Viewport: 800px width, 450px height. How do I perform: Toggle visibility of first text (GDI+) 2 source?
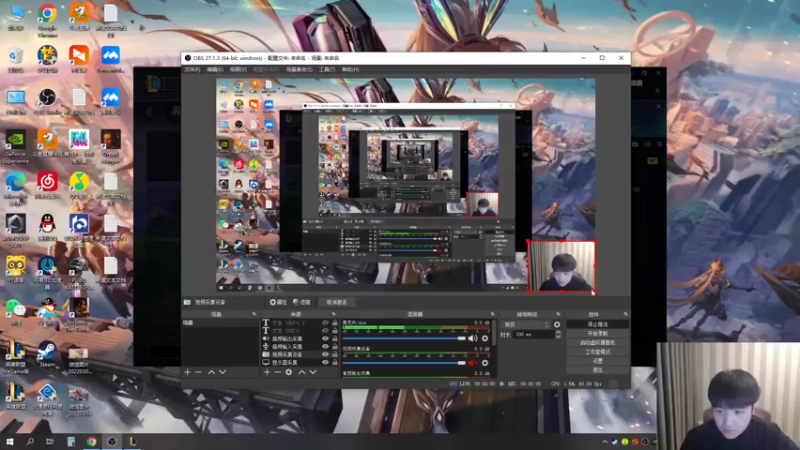pos(325,323)
